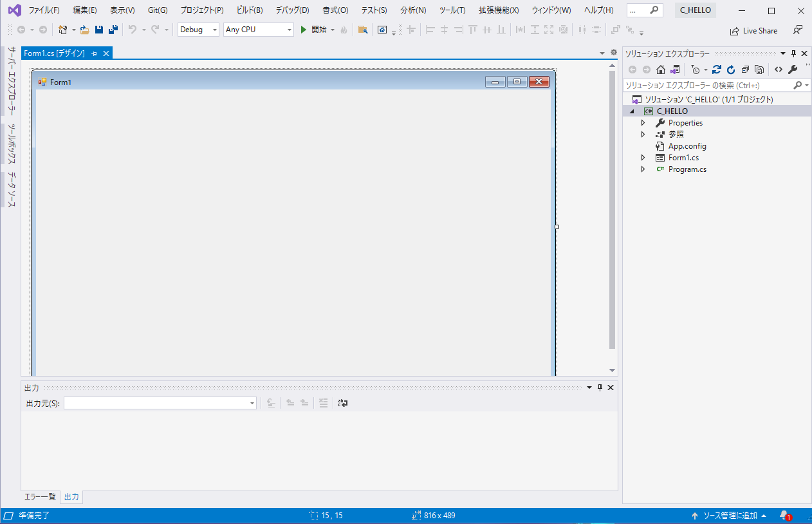Click the Home icon in Solution Explorer
This screenshot has width=812, height=524.
661,70
